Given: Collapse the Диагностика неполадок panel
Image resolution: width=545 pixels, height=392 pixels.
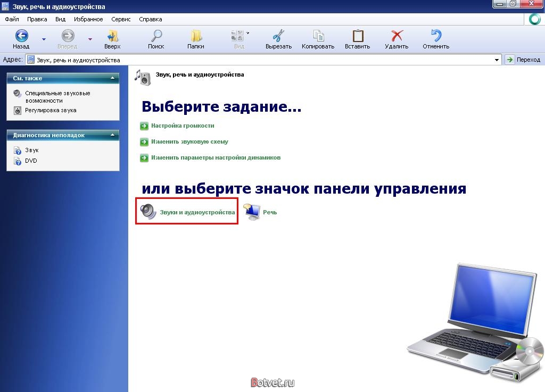Looking at the screenshot, I should (113, 135).
